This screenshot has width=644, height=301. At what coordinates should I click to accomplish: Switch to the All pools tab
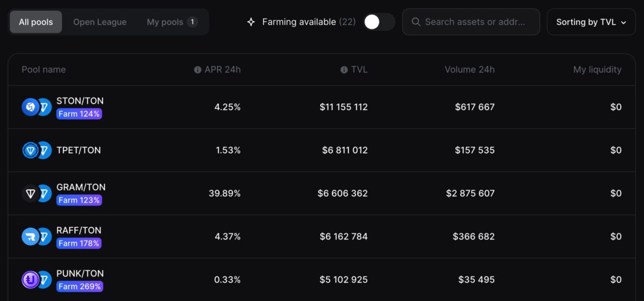click(36, 22)
